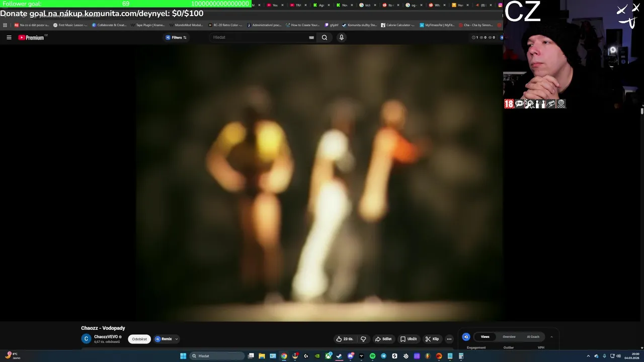Open Steam from the taskbar
644x362 pixels.
[339, 356]
